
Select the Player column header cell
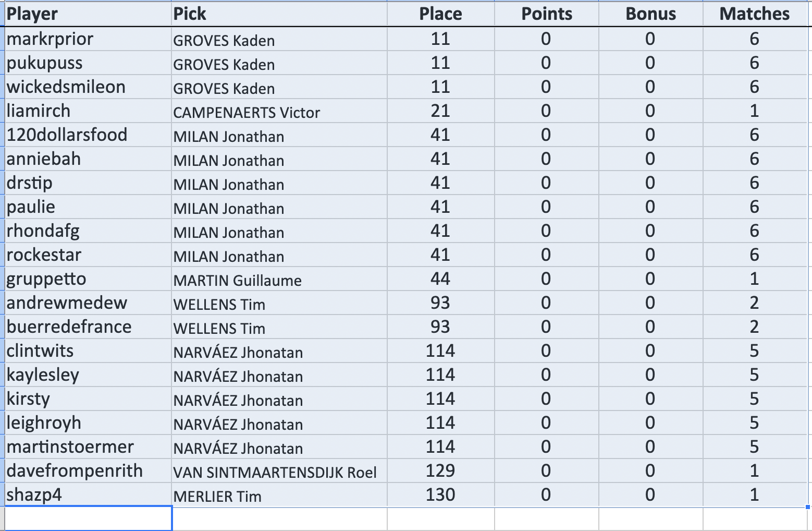click(88, 14)
